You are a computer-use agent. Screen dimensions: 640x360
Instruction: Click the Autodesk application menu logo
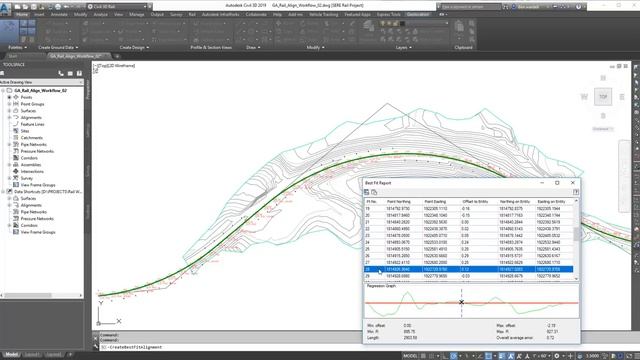click(x=6, y=8)
